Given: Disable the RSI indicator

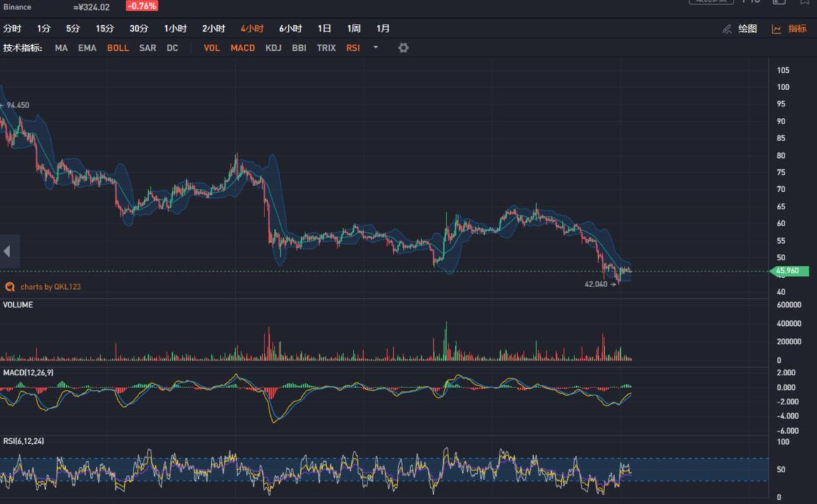Looking at the screenshot, I should pyautogui.click(x=353, y=48).
